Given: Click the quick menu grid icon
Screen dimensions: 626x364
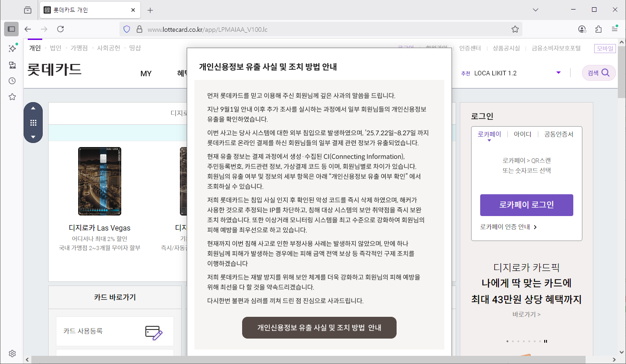Looking at the screenshot, I should pos(33,123).
